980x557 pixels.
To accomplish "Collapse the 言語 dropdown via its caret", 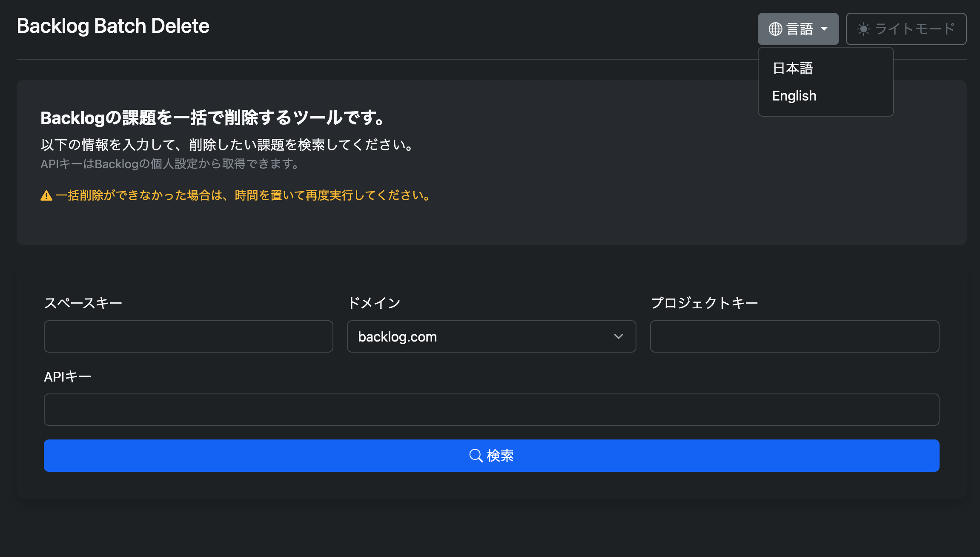I will [x=824, y=29].
